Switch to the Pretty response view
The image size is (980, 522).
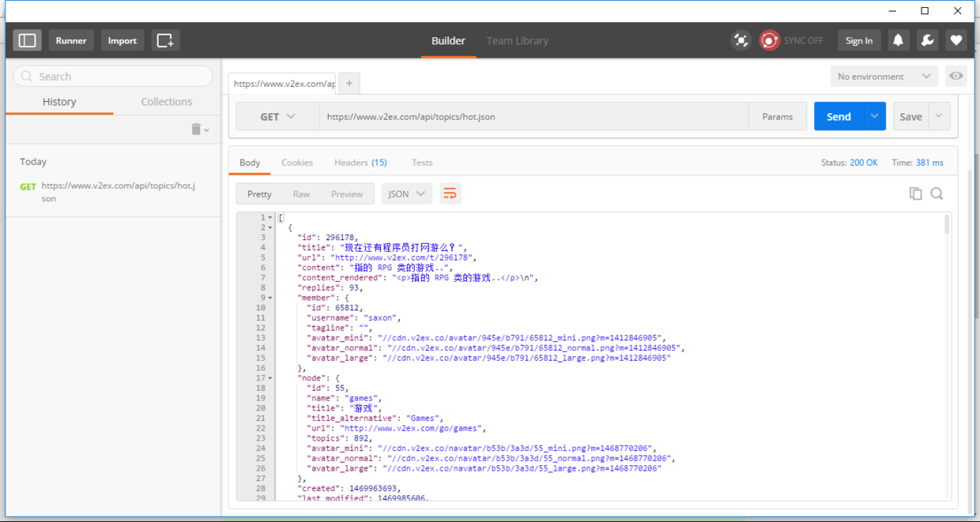tap(259, 193)
